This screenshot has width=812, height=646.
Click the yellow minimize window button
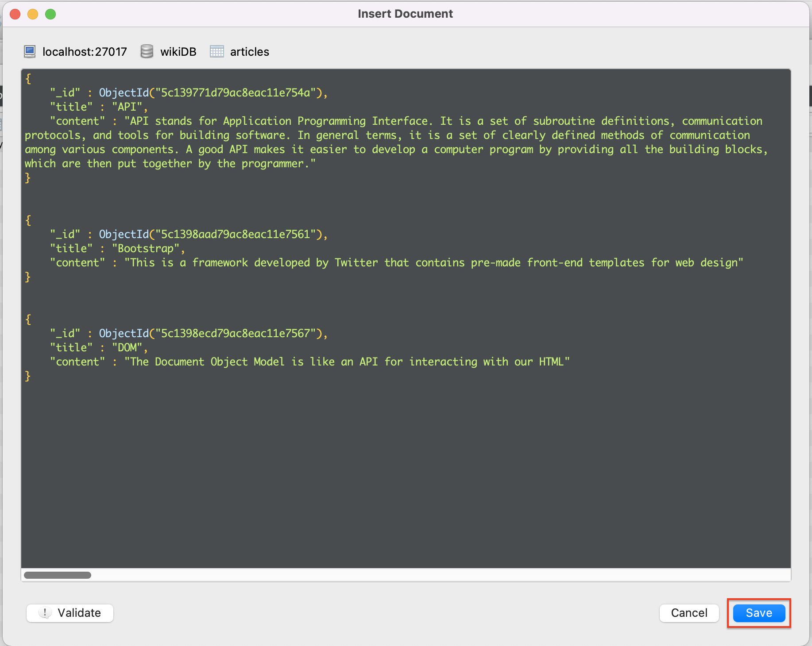tap(33, 14)
